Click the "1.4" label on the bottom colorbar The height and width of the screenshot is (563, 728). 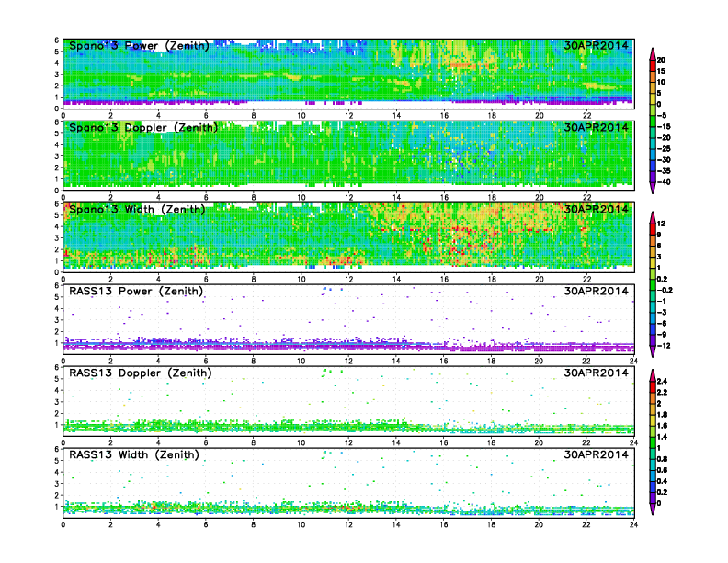(x=662, y=437)
